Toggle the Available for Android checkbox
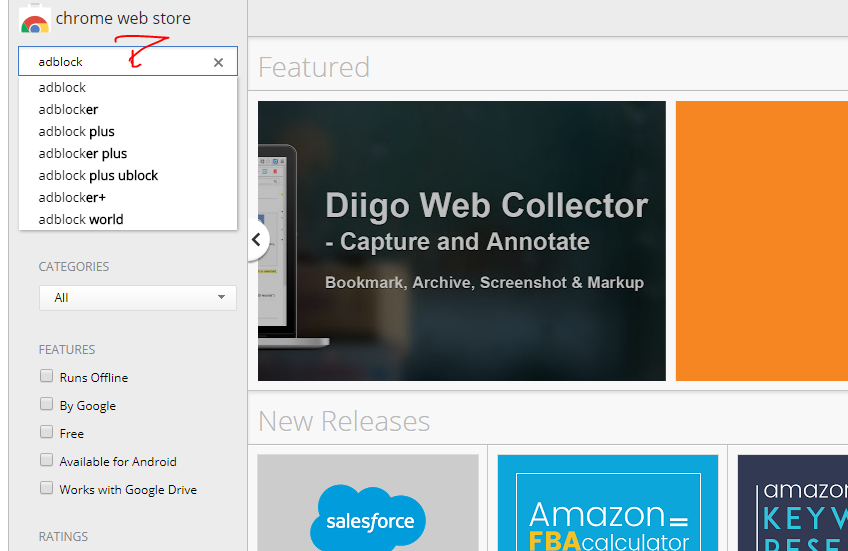 click(47, 460)
